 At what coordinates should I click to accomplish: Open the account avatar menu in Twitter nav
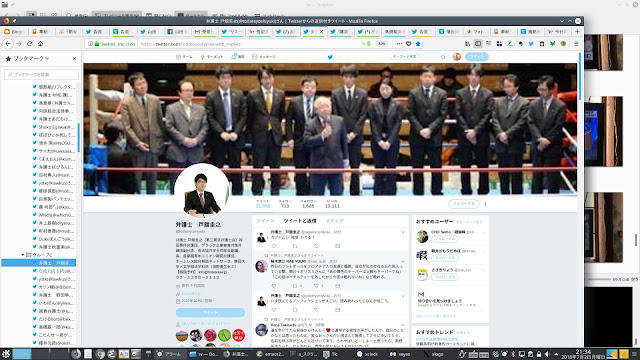pyautogui.click(x=457, y=57)
